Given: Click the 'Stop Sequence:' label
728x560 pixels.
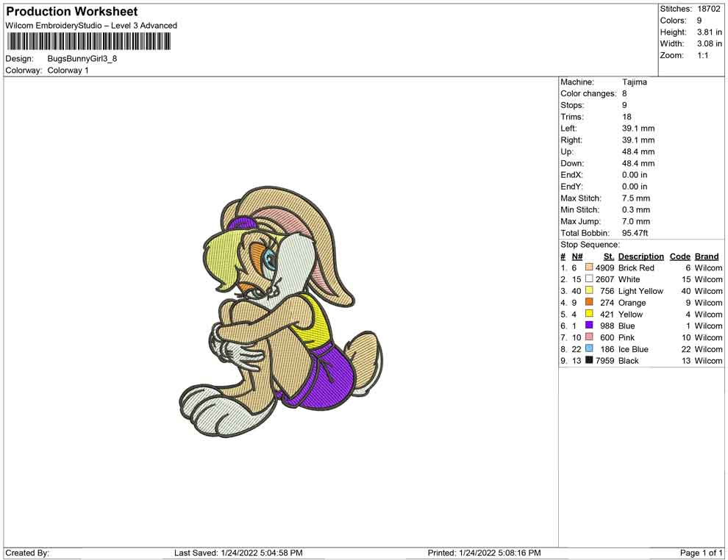Looking at the screenshot, I should (x=590, y=245).
